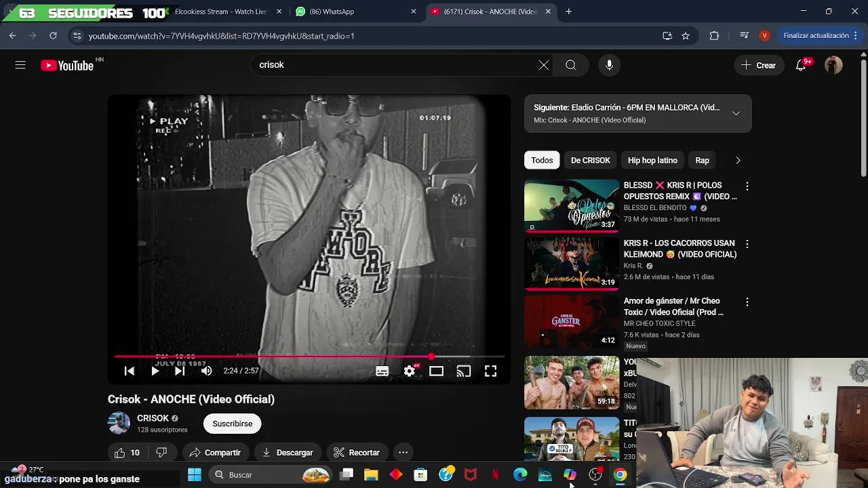Switch to the Elcookiess Stream tab
The width and height of the screenshot is (868, 488).
220,12
